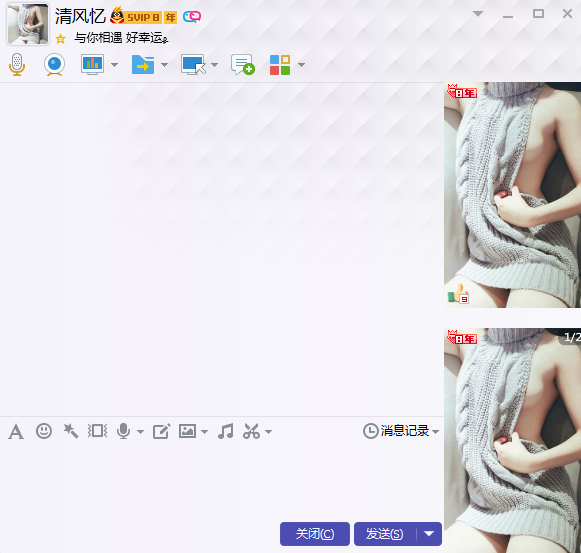Start a voice call with microphone icon
Screen dimensions: 581x553
pos(17,64)
